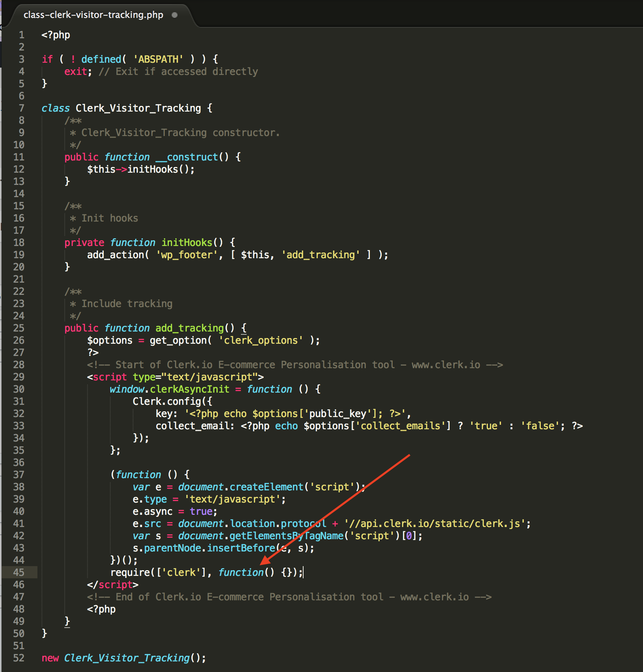
Task: Click the 'ABSPATH' string in the defined check
Action: [x=158, y=59]
